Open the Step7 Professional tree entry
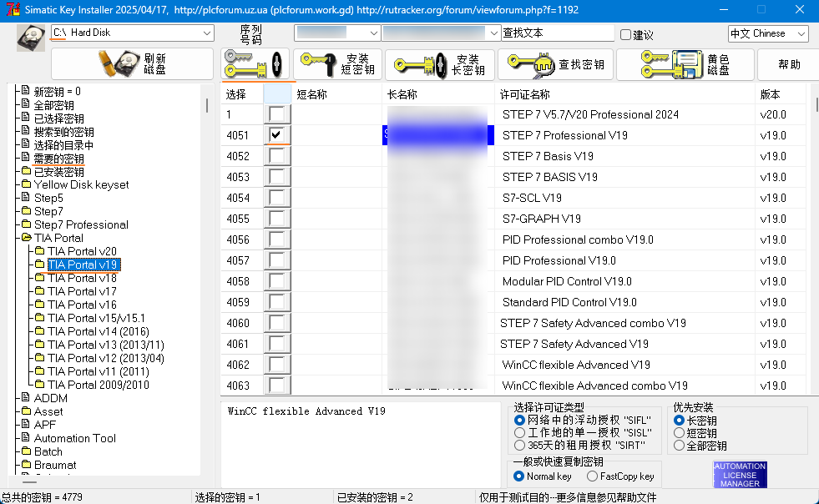The width and height of the screenshot is (819, 504). tap(83, 224)
